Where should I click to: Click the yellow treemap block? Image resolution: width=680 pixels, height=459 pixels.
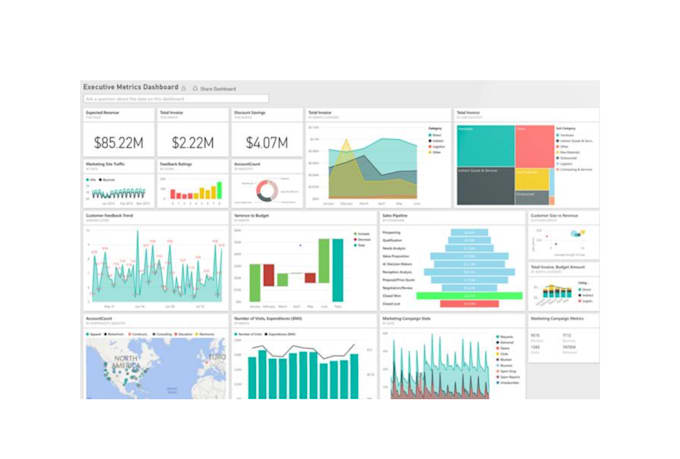pyautogui.click(x=532, y=180)
